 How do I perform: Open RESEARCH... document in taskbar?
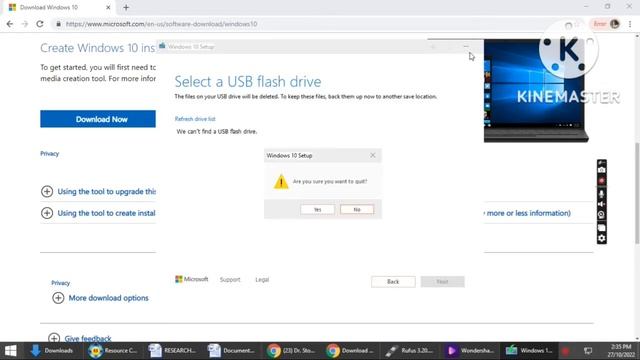click(172, 351)
